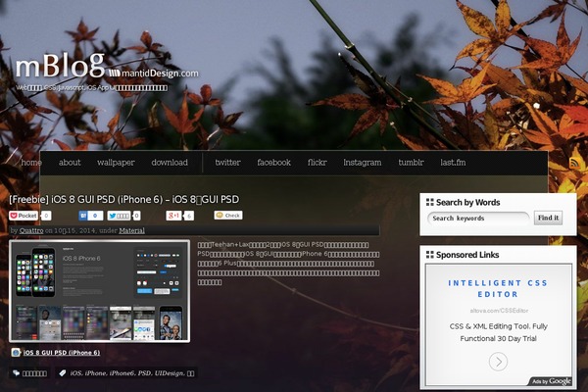Open the Freebie iOS 8 GUI PSD post title
Viewport: 588px width, 392px height.
(124, 199)
